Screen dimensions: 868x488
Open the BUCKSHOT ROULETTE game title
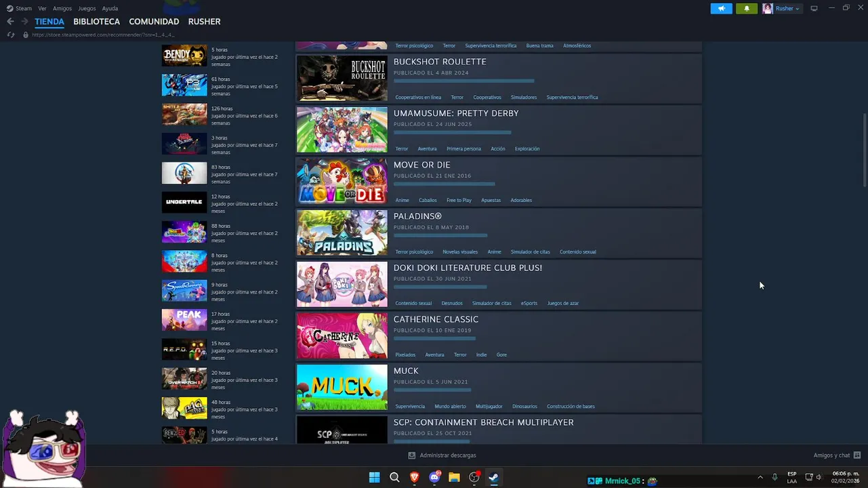(440, 62)
